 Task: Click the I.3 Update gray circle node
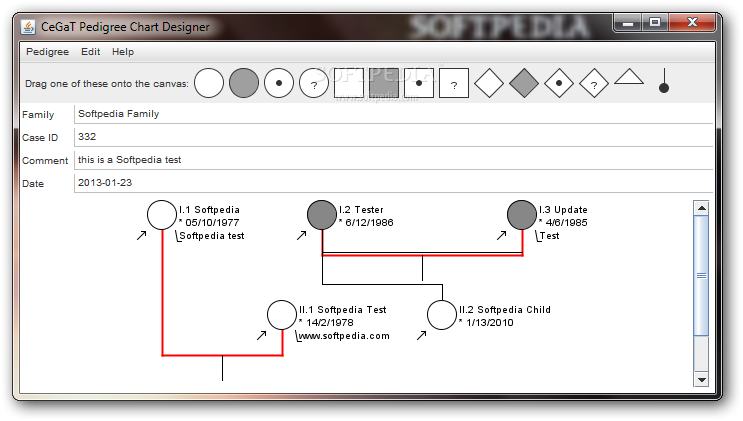pos(522,215)
